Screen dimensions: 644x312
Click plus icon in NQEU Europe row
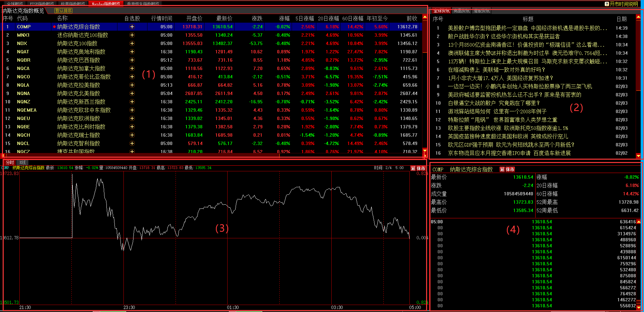pyautogui.click(x=132, y=118)
